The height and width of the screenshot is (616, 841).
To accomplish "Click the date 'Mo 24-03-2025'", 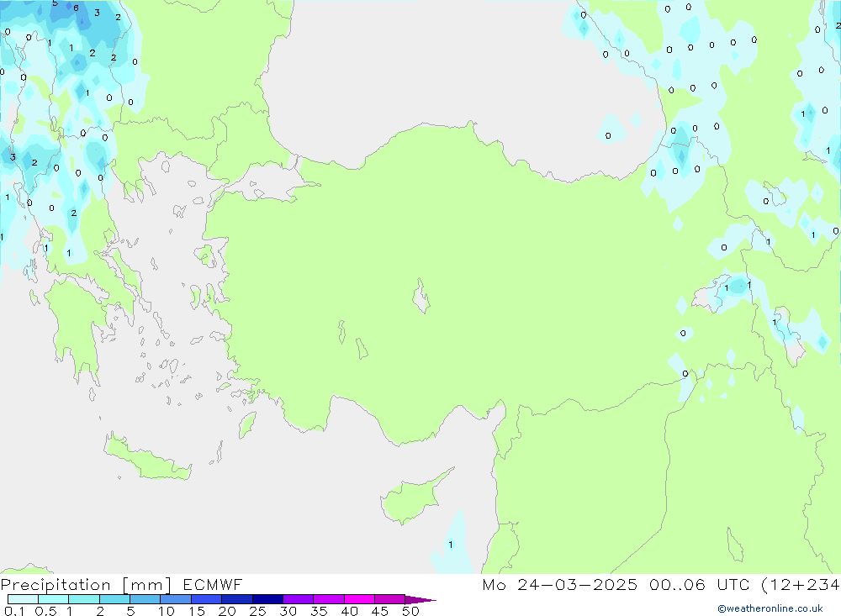I will (560, 584).
